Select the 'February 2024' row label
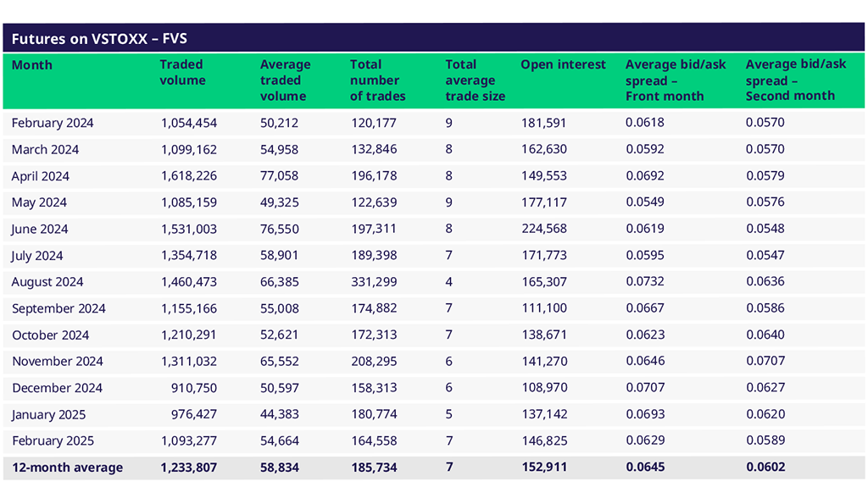Image resolution: width=868 pixels, height=504 pixels. (53, 123)
